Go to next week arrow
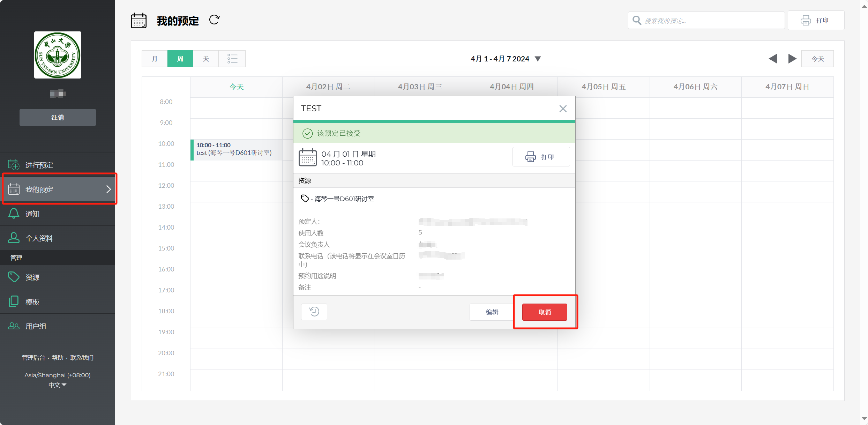868x425 pixels. [x=792, y=59]
